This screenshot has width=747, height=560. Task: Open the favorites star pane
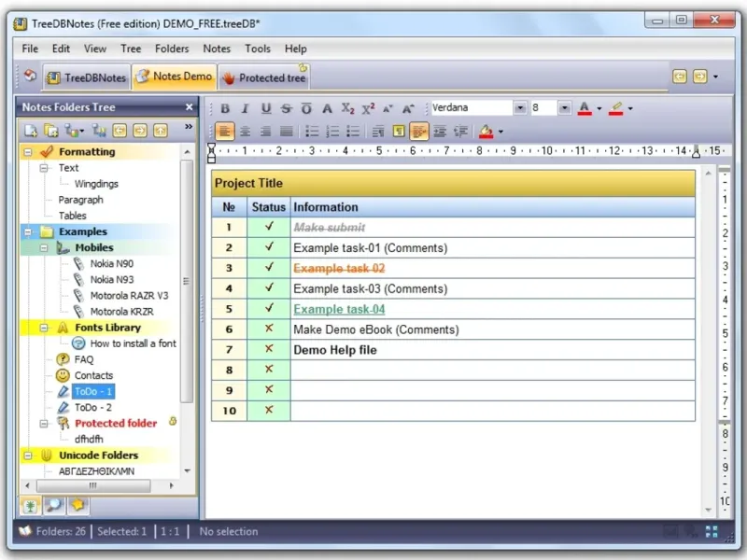(78, 505)
